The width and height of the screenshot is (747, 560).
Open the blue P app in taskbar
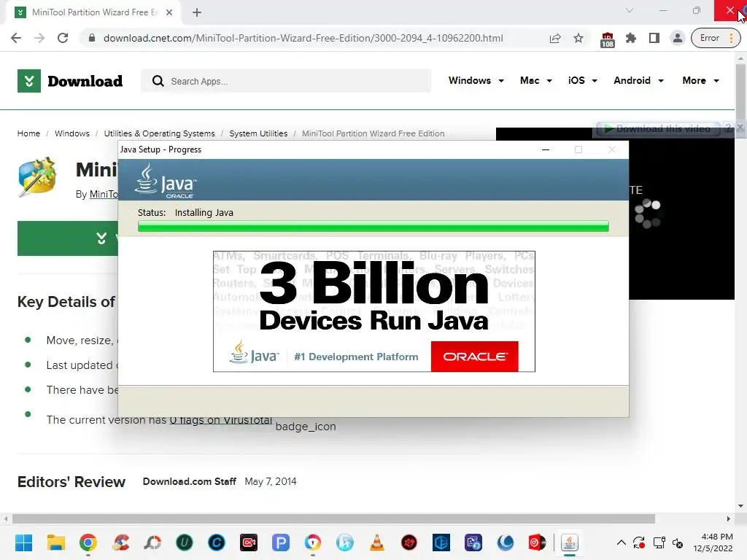(281, 542)
